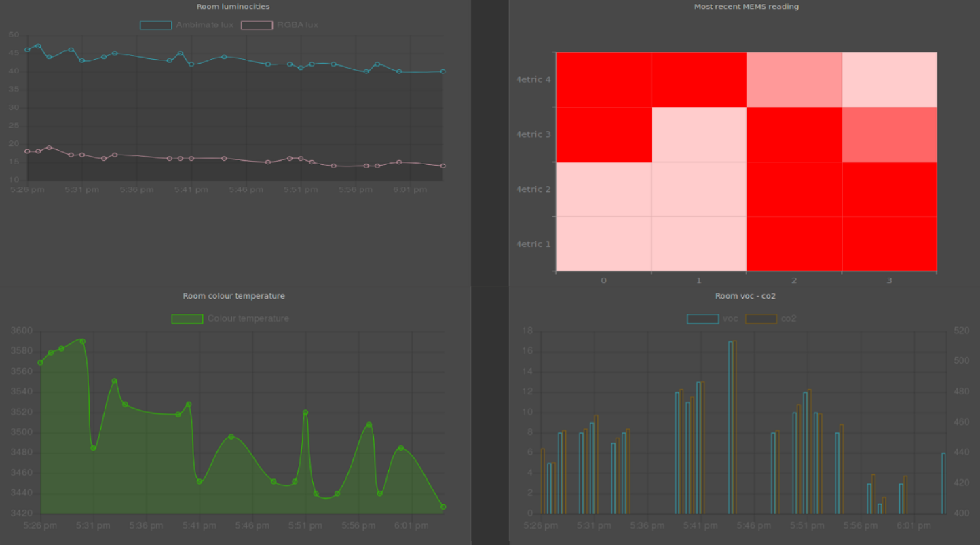Click the Metric 1 column 0 heatmap cell
The image size is (980, 545).
click(x=603, y=244)
